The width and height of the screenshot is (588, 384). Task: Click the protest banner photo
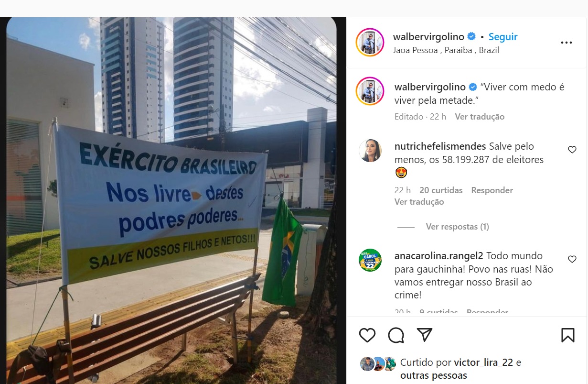point(171,201)
